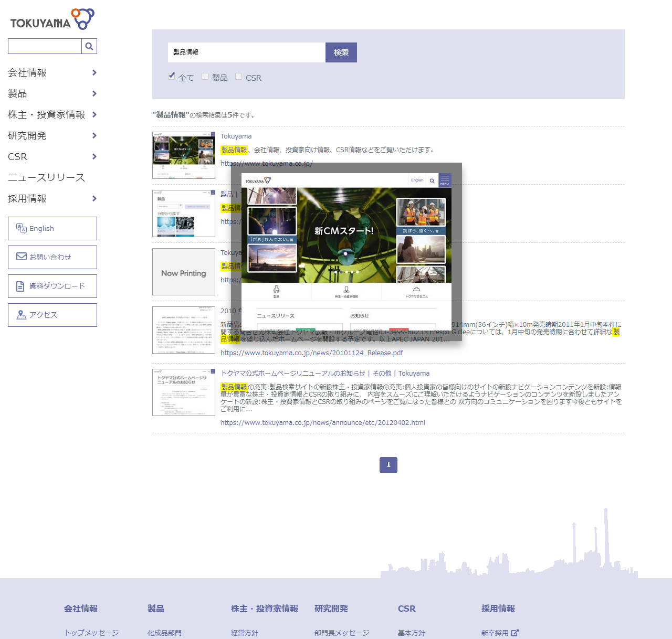Click the 研究開発 footer heading

(331, 609)
